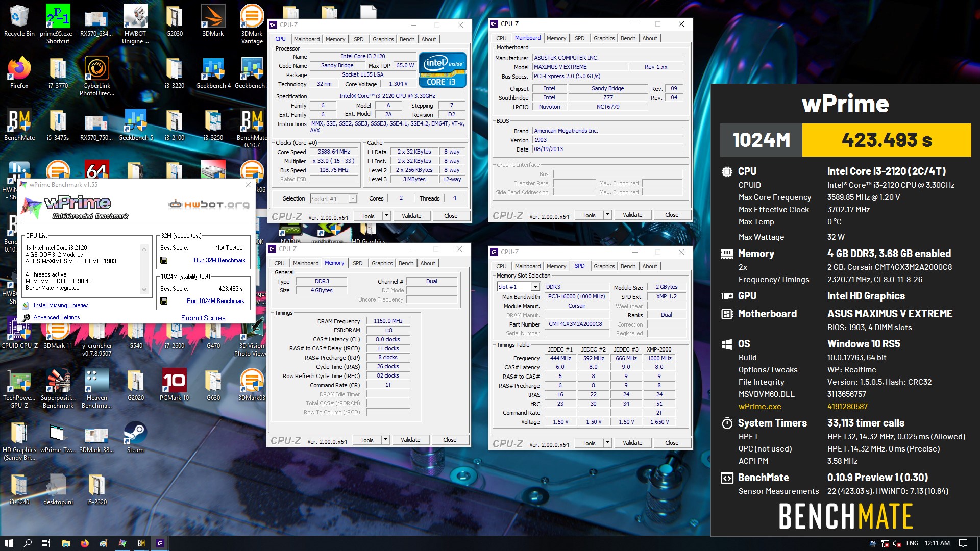Select the HWBOT Unigine desktop icon
Viewport: 980px width, 551px height.
click(135, 24)
